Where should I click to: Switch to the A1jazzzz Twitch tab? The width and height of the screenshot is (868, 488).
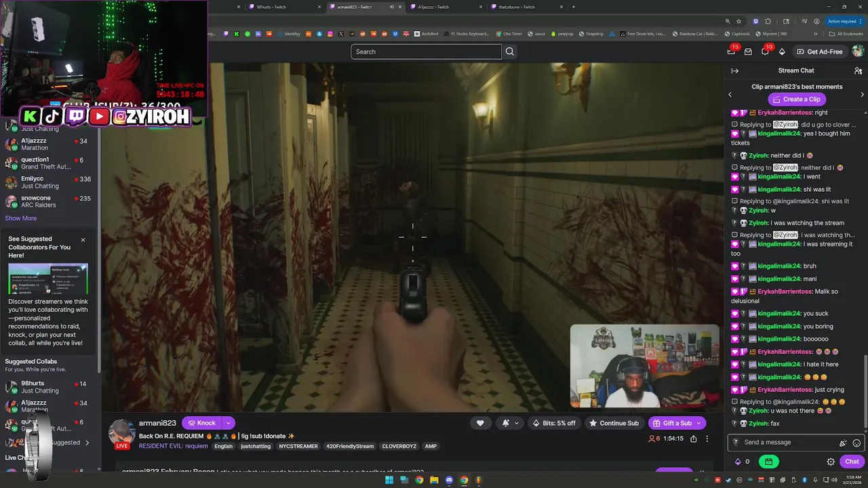[x=446, y=7]
